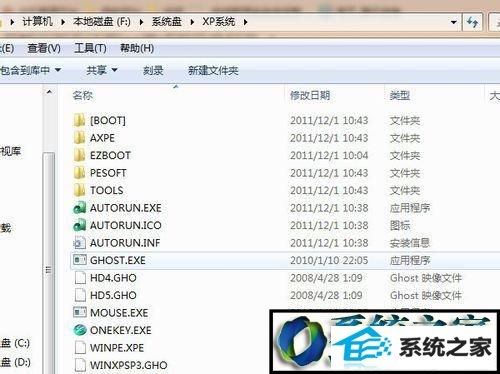500x374 pixels.
Task: Select the GHOST.EXE file name
Action: [118, 260]
